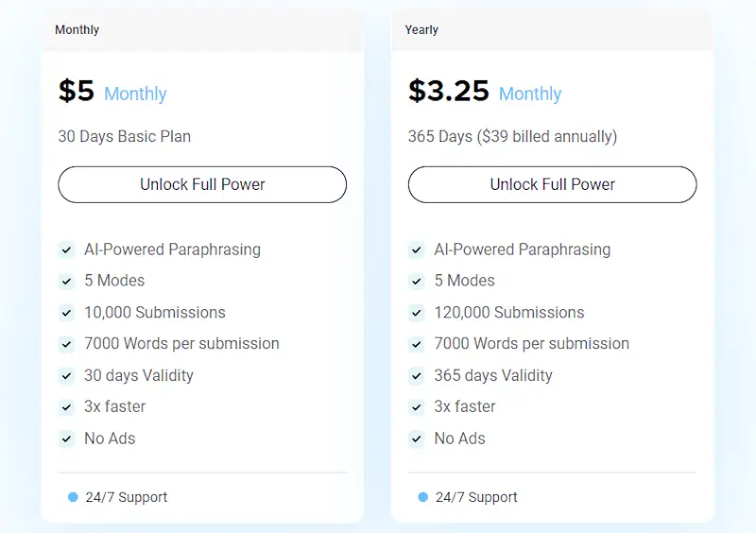Click blue dot beside Yearly 24/7 Support
This screenshot has width=756, height=533.
point(422,497)
